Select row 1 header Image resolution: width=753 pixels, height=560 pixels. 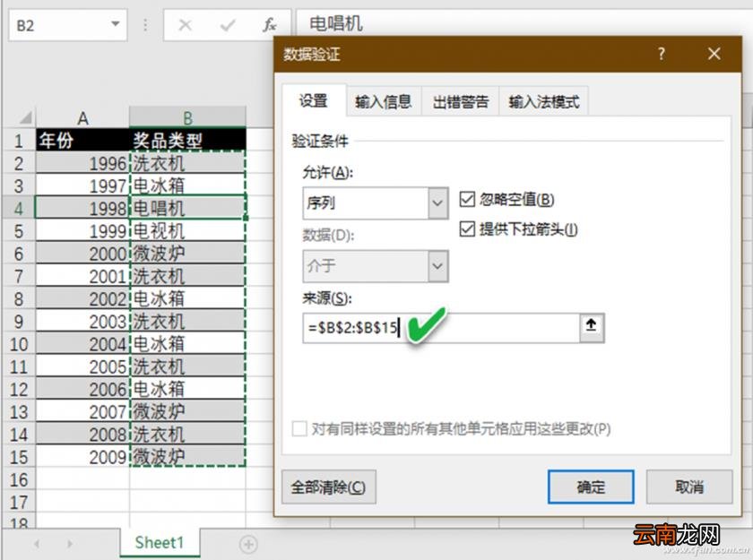[x=18, y=140]
